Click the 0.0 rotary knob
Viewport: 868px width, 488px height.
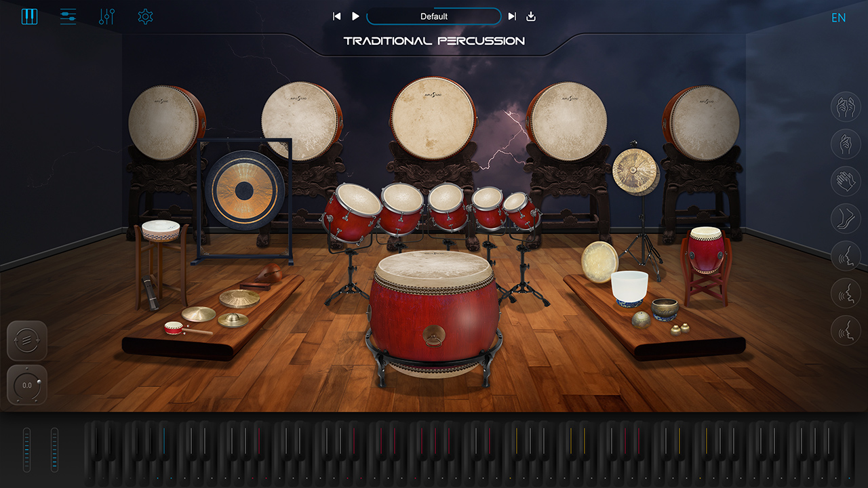coord(27,385)
